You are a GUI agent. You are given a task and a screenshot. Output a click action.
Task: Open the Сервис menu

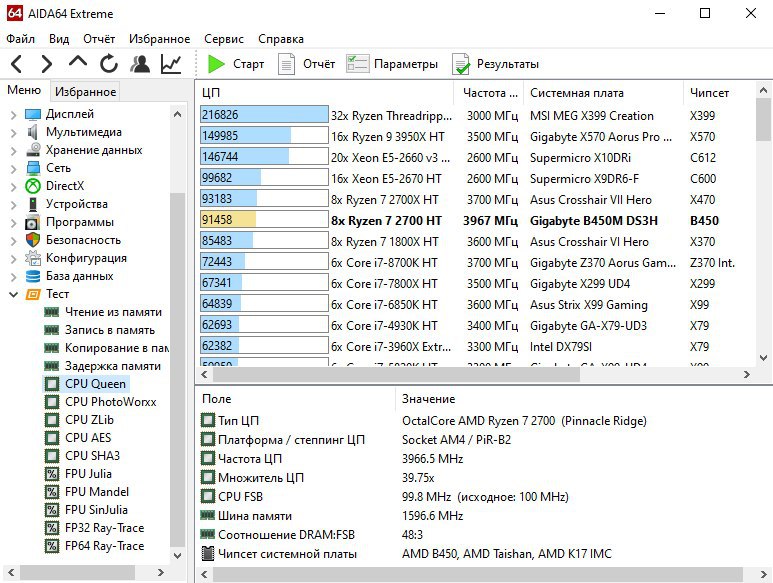(x=224, y=39)
